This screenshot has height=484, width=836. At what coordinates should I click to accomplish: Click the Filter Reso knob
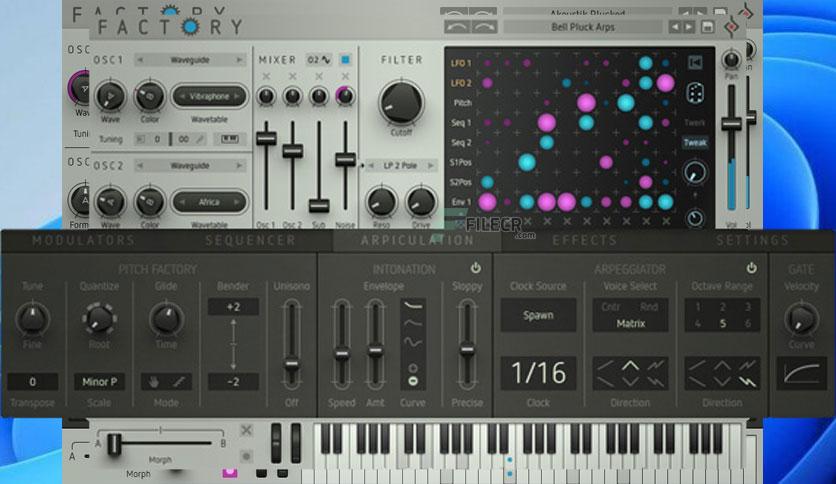(x=381, y=203)
